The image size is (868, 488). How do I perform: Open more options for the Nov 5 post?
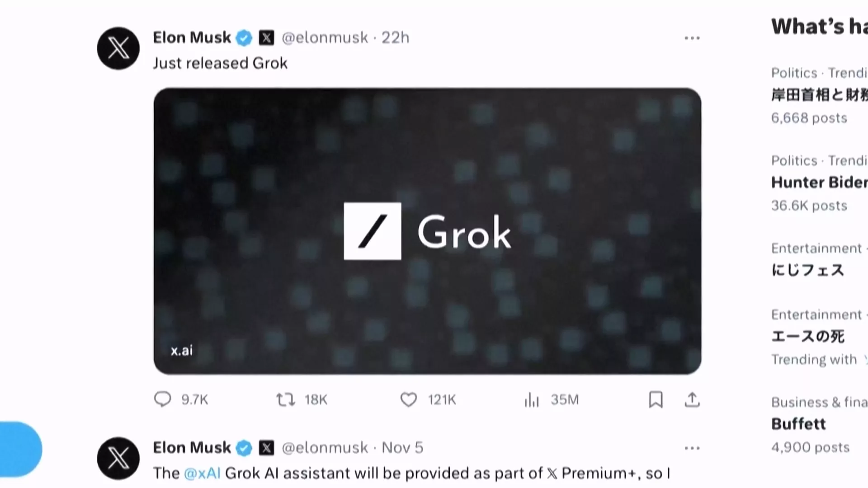pyautogui.click(x=692, y=448)
